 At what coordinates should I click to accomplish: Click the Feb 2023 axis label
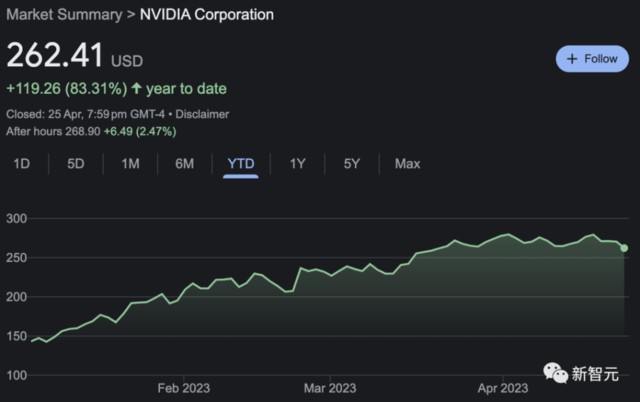183,386
